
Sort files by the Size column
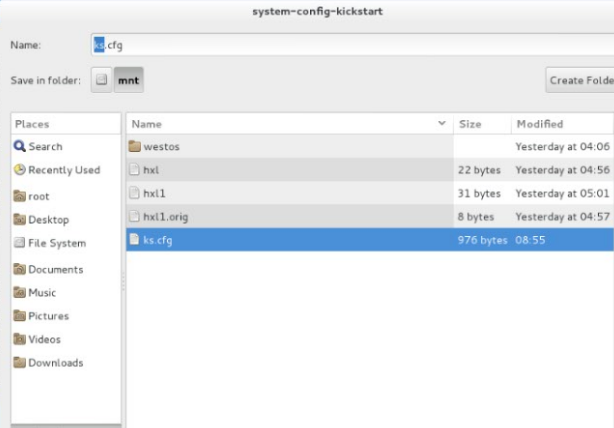point(482,124)
